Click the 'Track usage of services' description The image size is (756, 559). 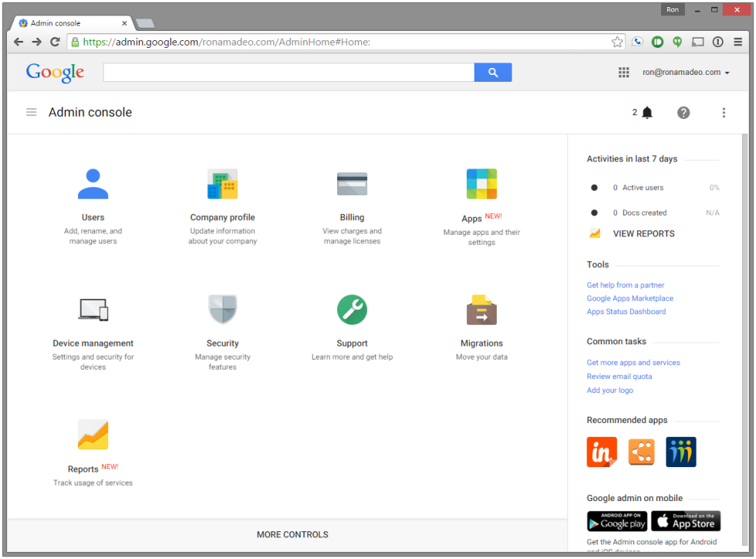coord(93,483)
